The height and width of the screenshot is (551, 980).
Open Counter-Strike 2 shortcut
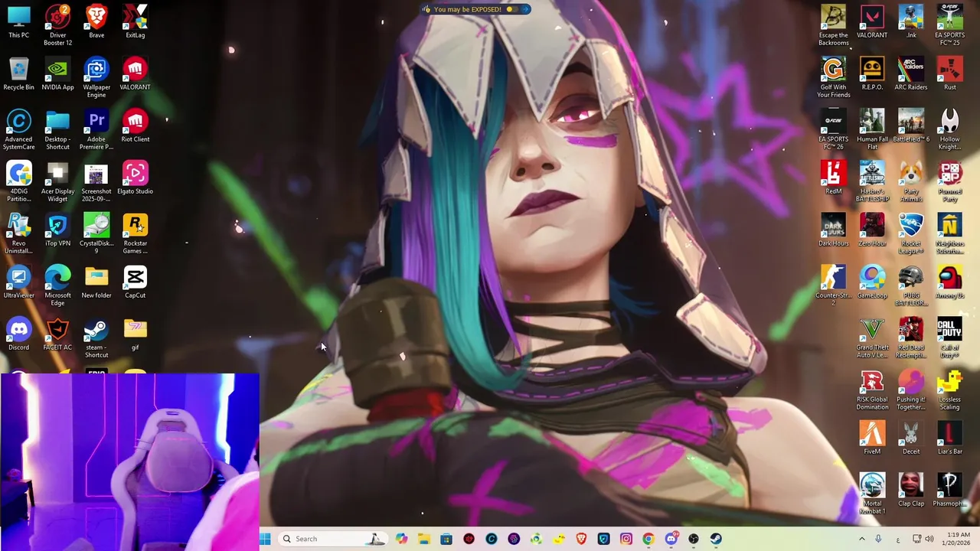click(x=833, y=285)
